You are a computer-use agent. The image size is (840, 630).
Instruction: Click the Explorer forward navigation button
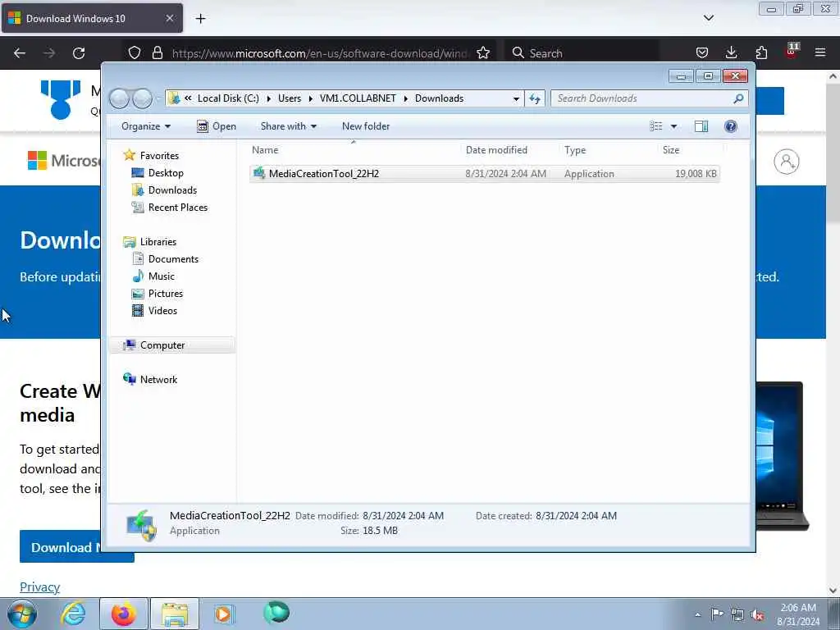tap(142, 98)
